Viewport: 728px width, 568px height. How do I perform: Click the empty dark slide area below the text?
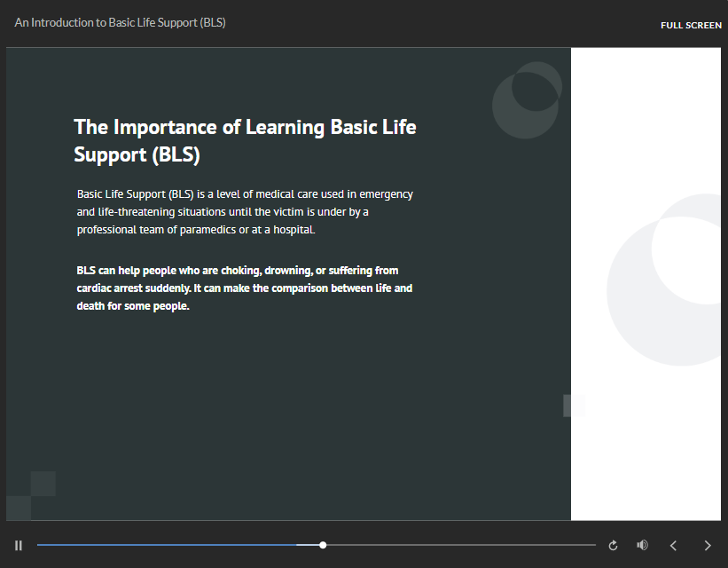(x=288, y=409)
